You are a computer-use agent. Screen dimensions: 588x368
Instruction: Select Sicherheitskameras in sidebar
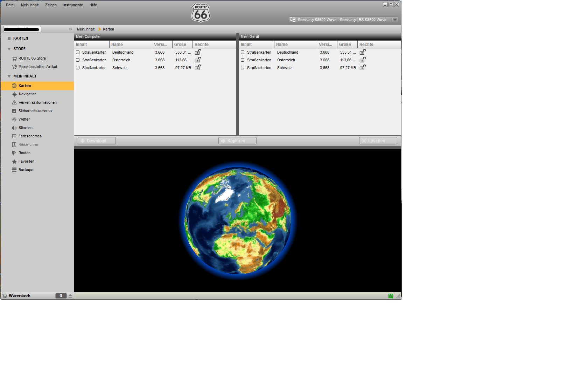(x=35, y=111)
